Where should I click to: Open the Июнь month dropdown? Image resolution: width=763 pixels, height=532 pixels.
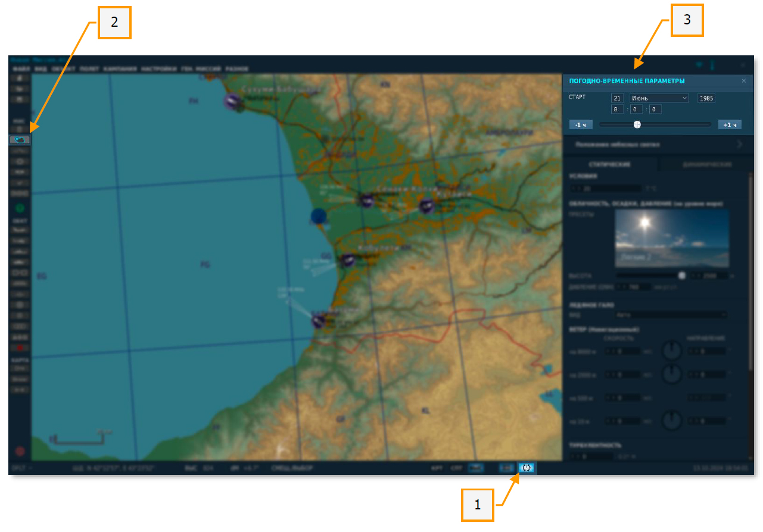[x=659, y=98]
